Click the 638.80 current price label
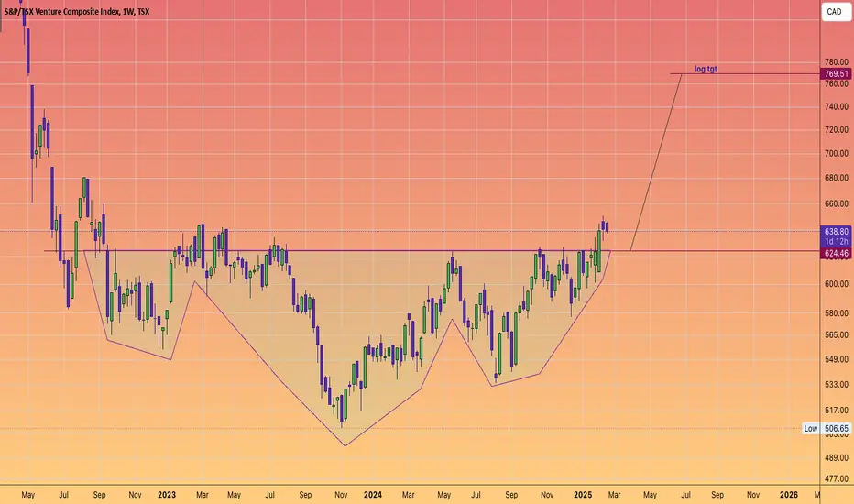854x504 pixels. click(x=836, y=232)
